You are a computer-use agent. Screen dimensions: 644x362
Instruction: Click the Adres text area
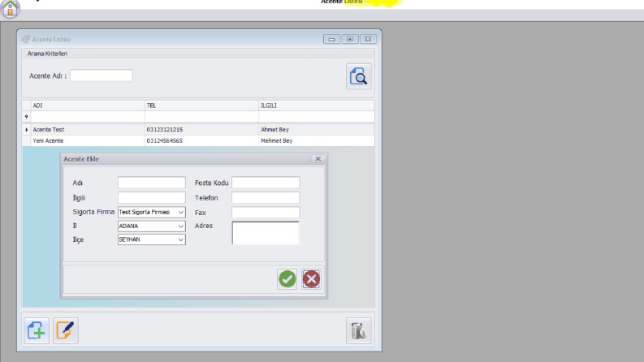pyautogui.click(x=266, y=233)
